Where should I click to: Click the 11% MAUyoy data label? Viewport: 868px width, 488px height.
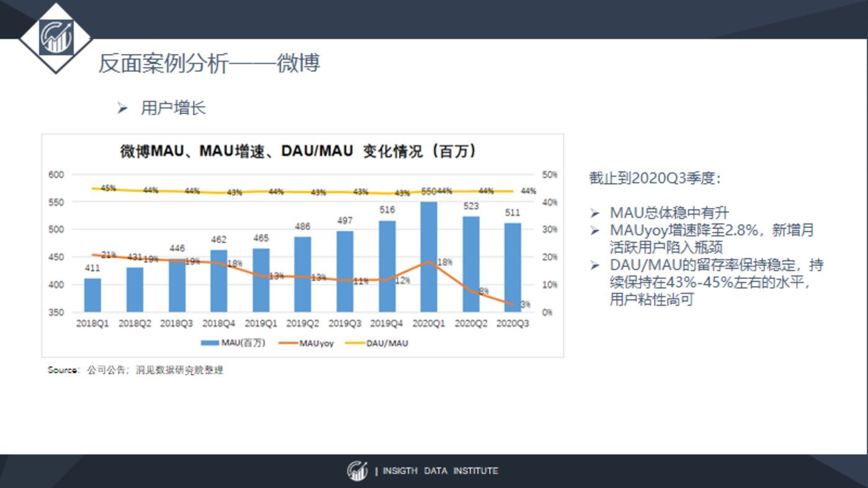tap(361, 281)
